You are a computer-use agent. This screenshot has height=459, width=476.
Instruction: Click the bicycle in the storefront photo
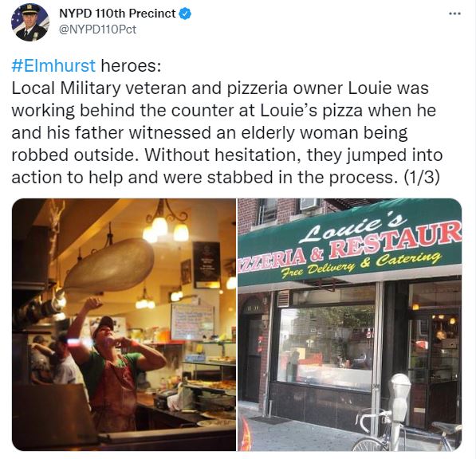pyautogui.click(x=407, y=431)
